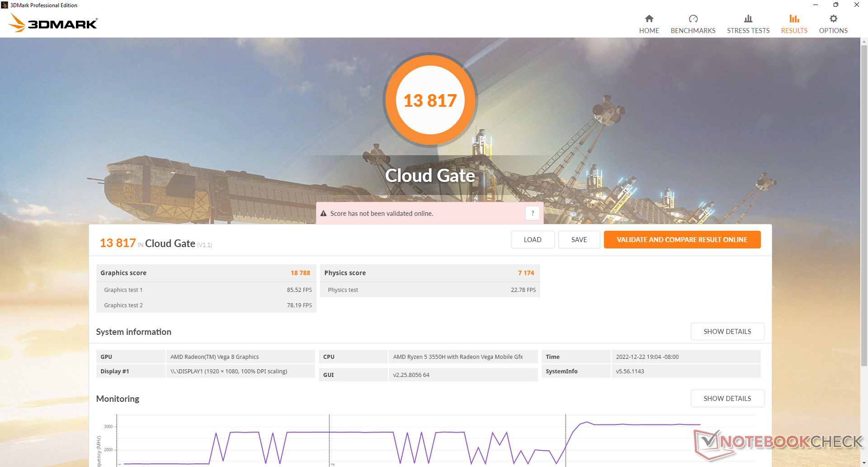Open Options via the gear icon
868x467 pixels.
[x=833, y=19]
